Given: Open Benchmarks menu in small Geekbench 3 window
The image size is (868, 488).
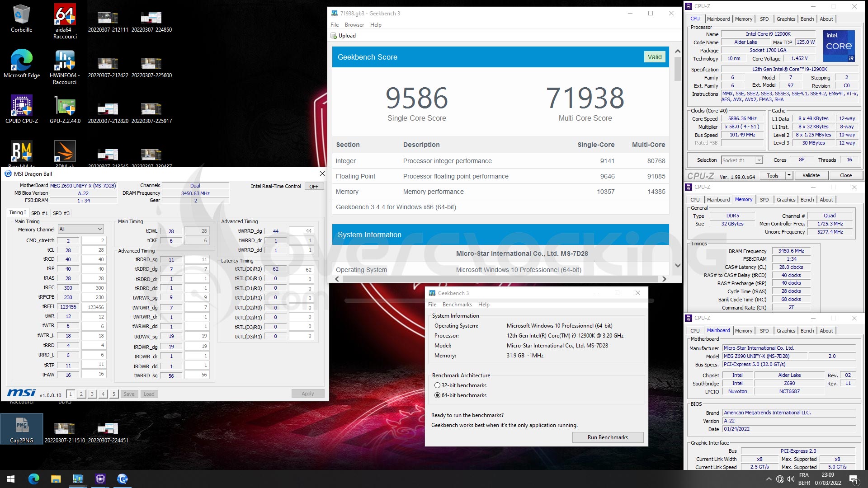Looking at the screenshot, I should pos(457,305).
